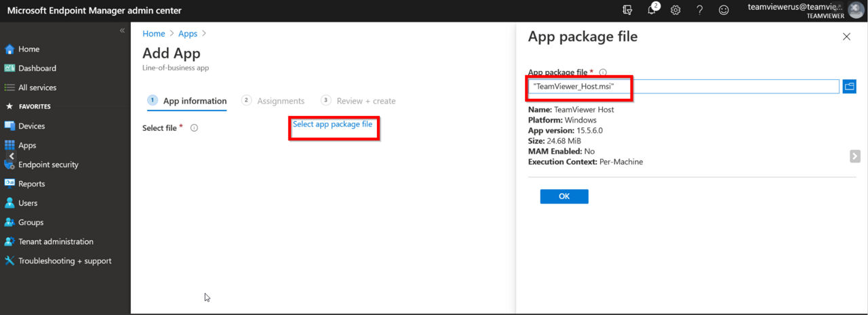The height and width of the screenshot is (315, 868).
Task: Open the Select app package file link
Action: click(x=332, y=125)
